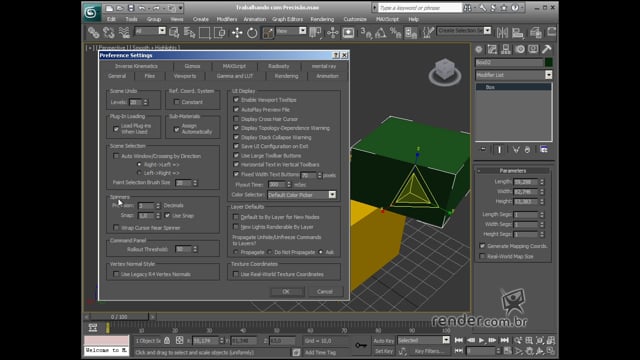Open the Hierarchy command panel tab
The width and height of the screenshot is (640, 360).
pos(506,49)
